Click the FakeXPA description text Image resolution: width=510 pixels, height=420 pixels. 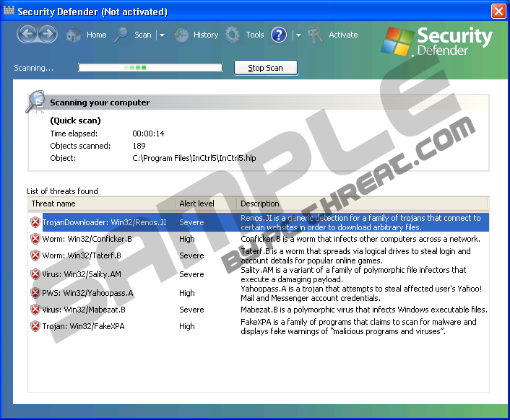[358, 326]
